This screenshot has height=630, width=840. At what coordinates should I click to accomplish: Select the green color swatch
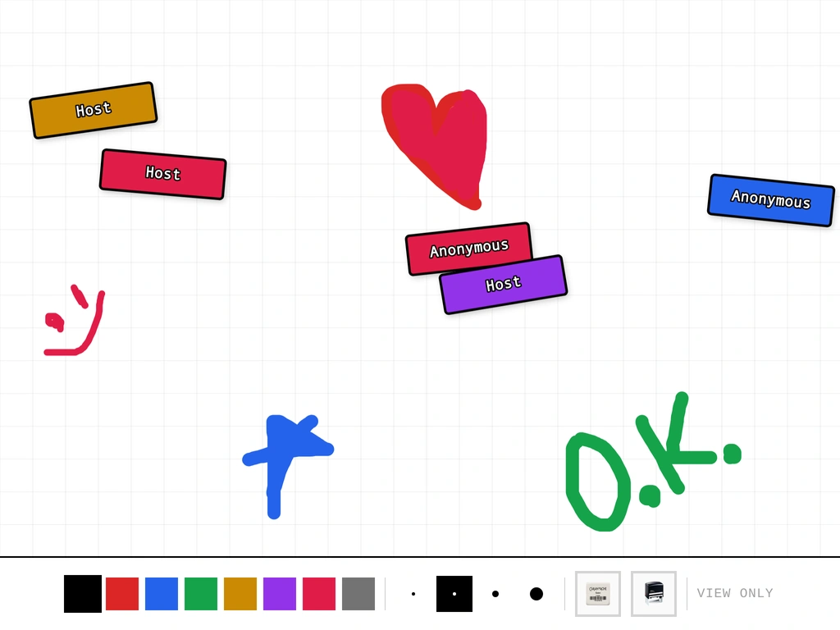(201, 594)
